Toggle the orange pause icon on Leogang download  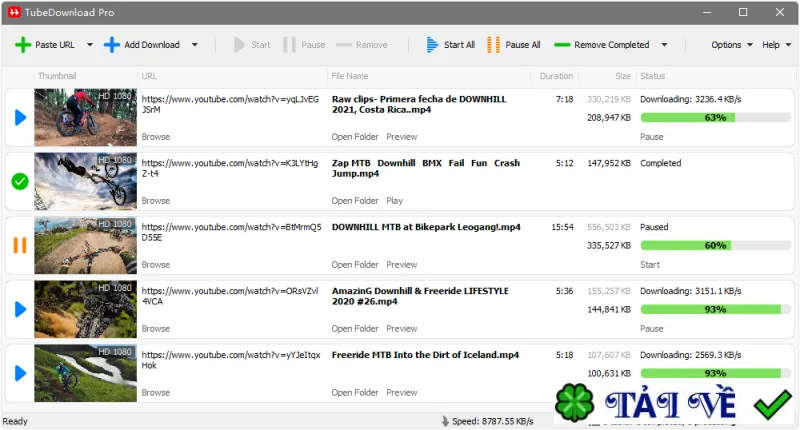pyautogui.click(x=20, y=245)
